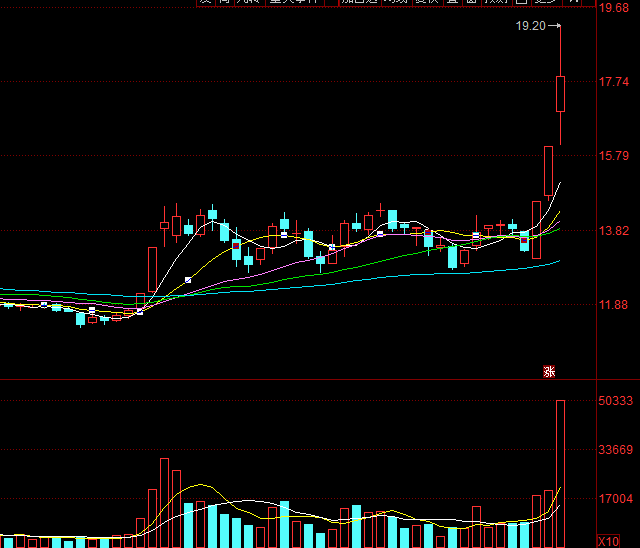
Task: Select the tallest red volume bar
Action: click(560, 474)
